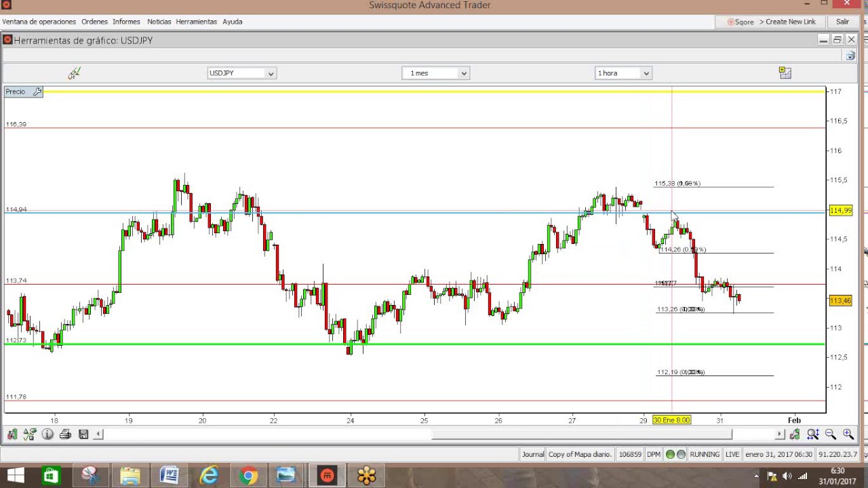Show hidden system tray icons

click(x=756, y=476)
